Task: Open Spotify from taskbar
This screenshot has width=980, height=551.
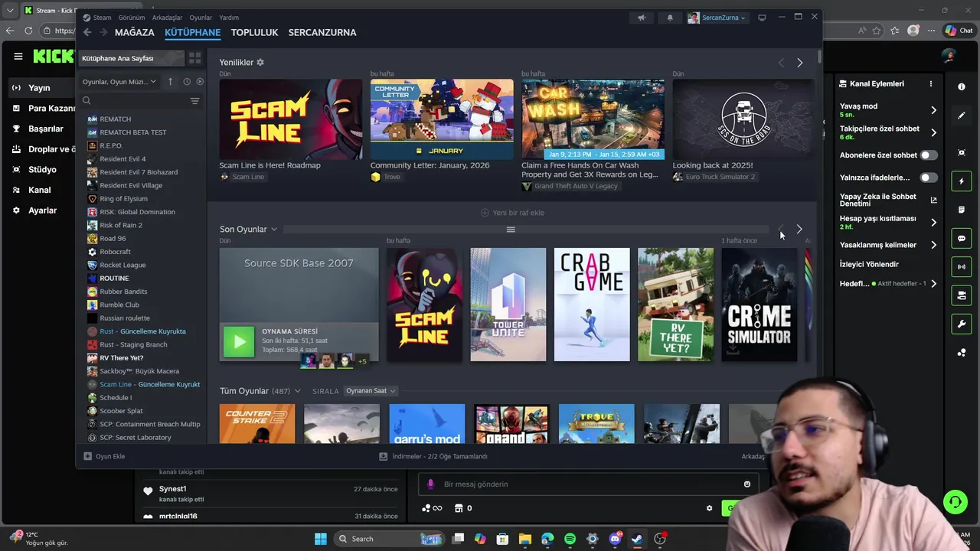Action: pos(570,539)
